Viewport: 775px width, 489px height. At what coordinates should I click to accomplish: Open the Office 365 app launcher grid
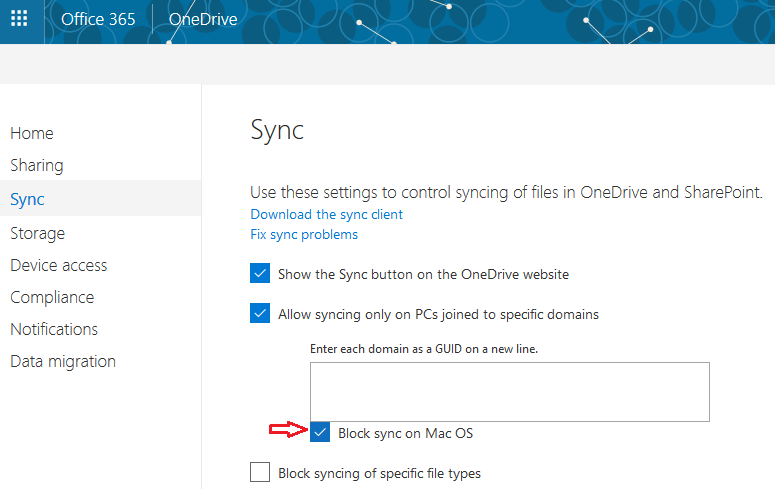coord(19,19)
